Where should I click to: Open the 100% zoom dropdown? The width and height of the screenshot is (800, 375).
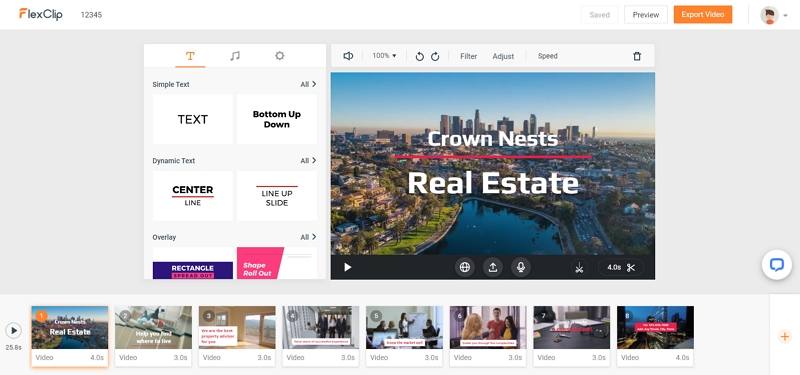[x=384, y=56]
